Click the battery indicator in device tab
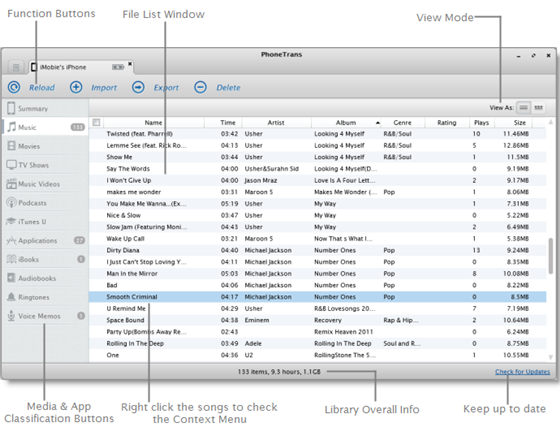This screenshot has width=560, height=435. (118, 67)
